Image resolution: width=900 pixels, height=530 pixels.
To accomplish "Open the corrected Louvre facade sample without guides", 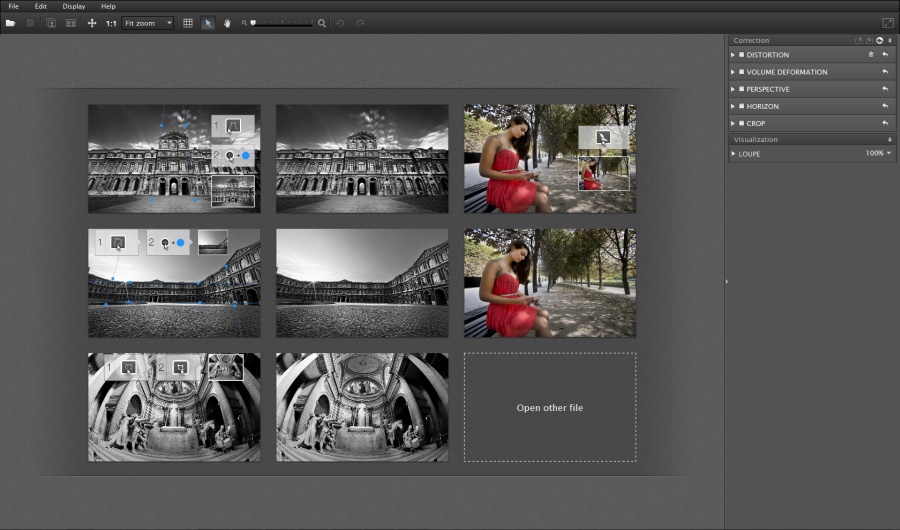I will point(362,158).
